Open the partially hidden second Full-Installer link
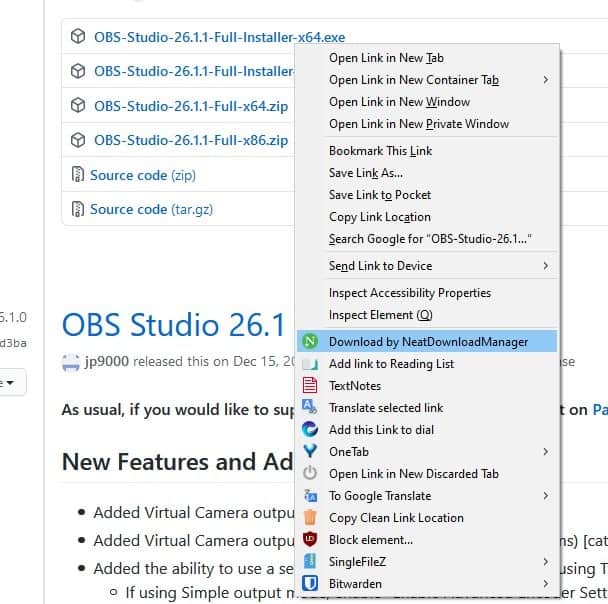This screenshot has width=608, height=604. coord(194,71)
